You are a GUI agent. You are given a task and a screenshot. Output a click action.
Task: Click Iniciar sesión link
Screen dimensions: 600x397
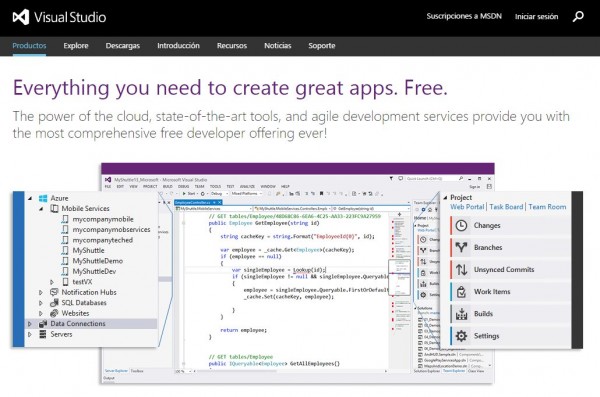coord(536,16)
